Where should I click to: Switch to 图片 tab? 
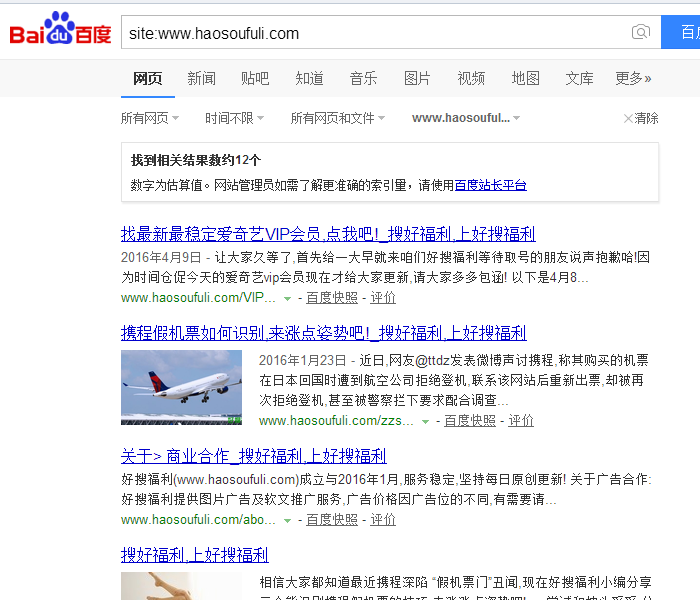pyautogui.click(x=417, y=78)
